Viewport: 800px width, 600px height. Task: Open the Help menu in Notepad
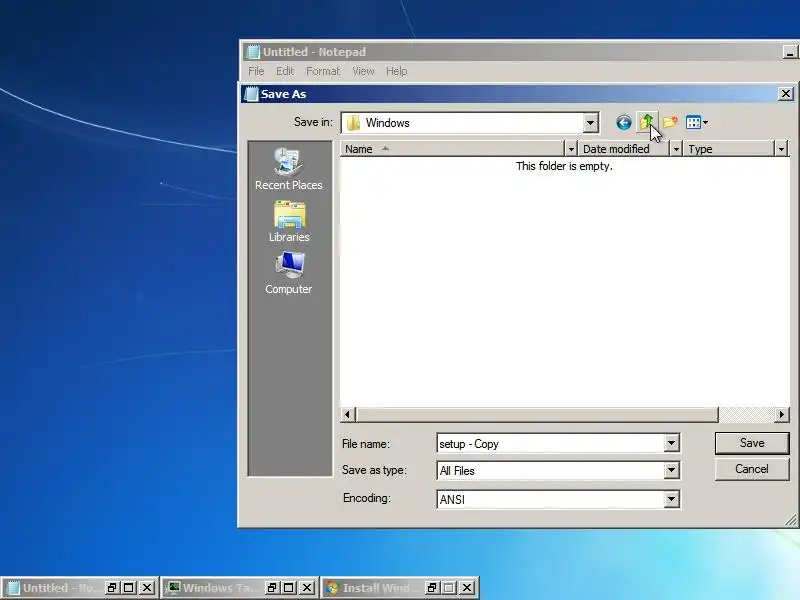coord(396,71)
